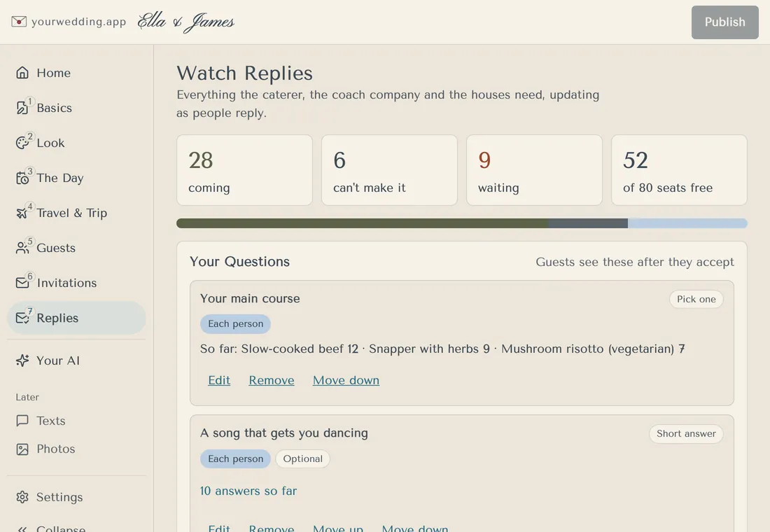The width and height of the screenshot is (770, 532).
Task: Open the Look section
Action: 76,143
